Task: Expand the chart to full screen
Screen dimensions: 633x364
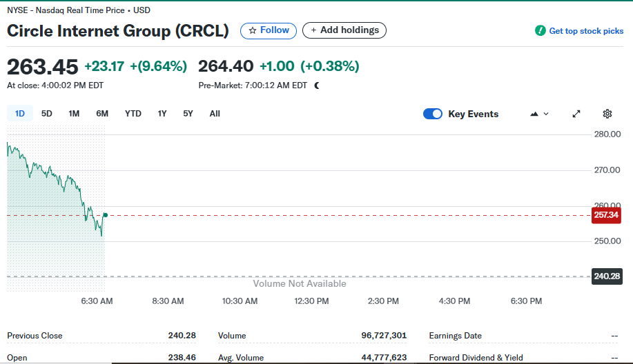Action: pyautogui.click(x=576, y=114)
